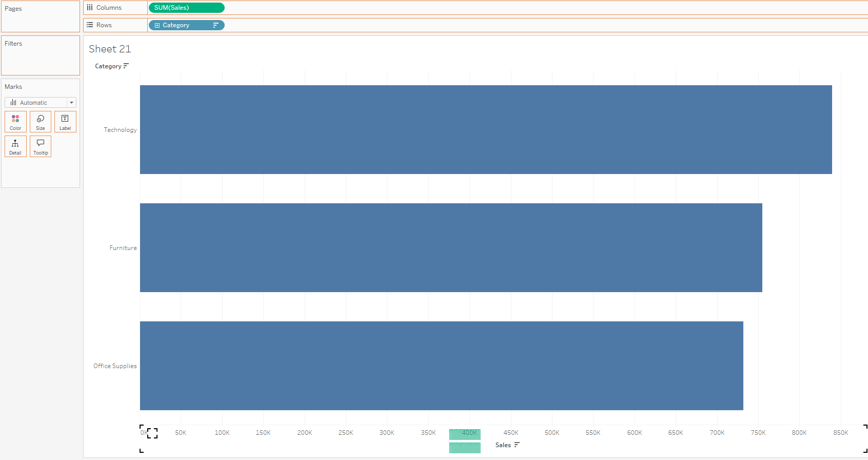
Task: Click the Pages shelf label
Action: pyautogui.click(x=13, y=9)
